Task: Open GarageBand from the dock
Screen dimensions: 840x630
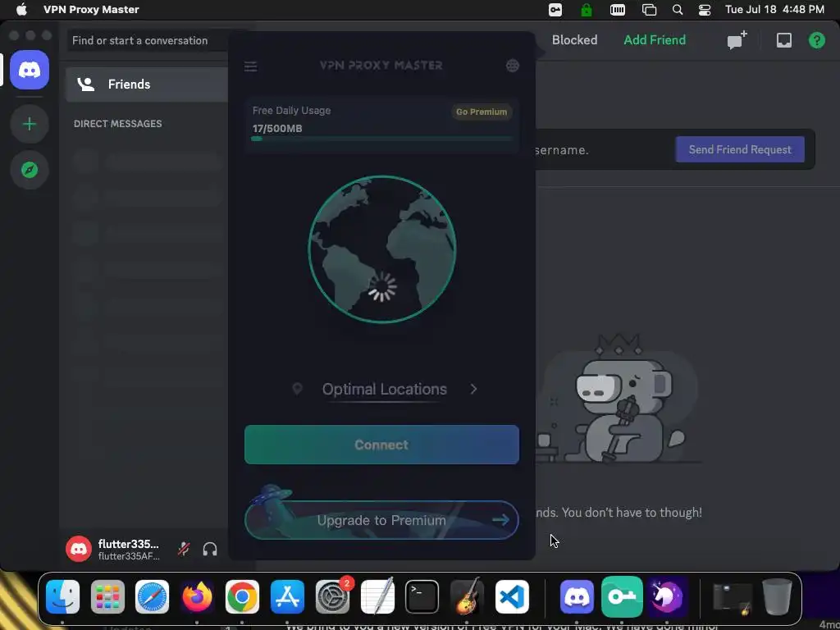Action: coord(467,596)
